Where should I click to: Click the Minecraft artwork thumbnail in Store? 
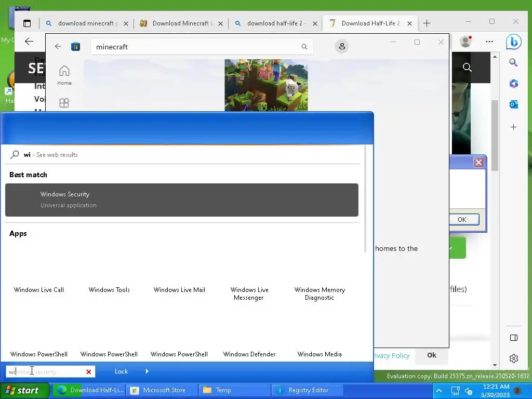click(x=266, y=85)
